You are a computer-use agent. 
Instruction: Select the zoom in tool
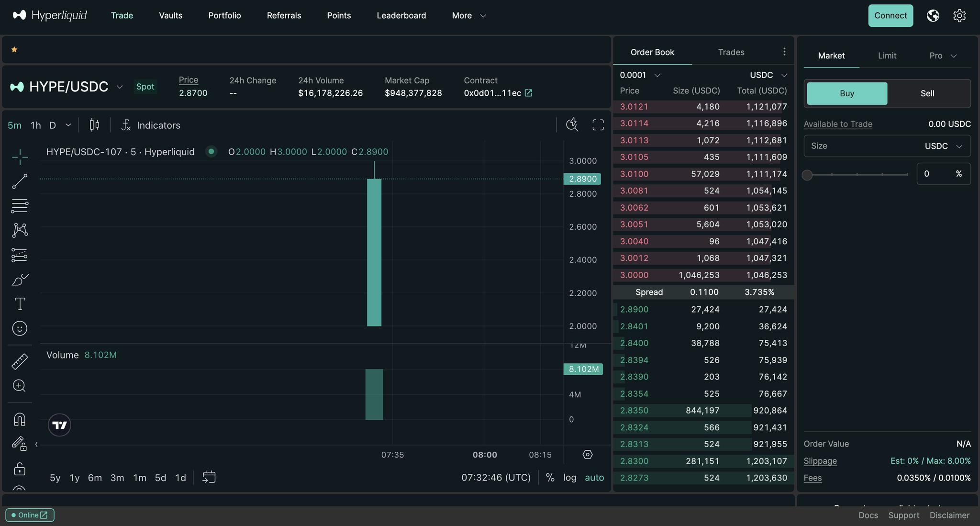[x=20, y=386]
